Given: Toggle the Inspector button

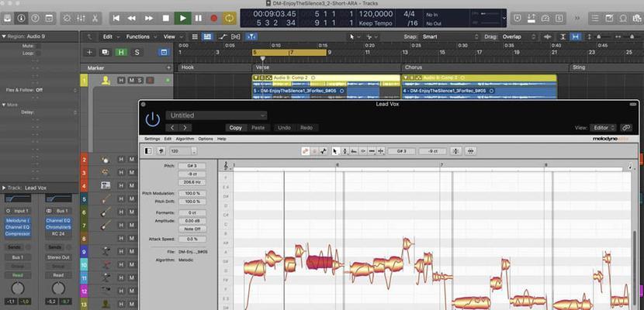Looking at the screenshot, I should coord(22,18).
